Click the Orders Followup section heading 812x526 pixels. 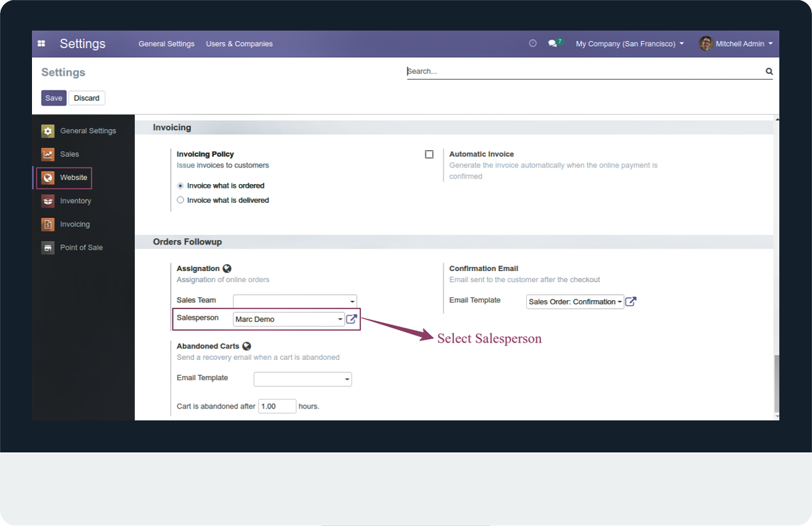point(187,242)
